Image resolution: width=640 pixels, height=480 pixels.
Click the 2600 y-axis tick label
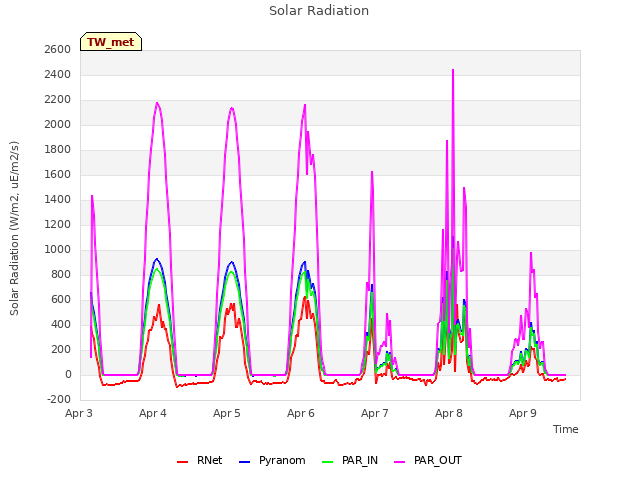click(58, 49)
